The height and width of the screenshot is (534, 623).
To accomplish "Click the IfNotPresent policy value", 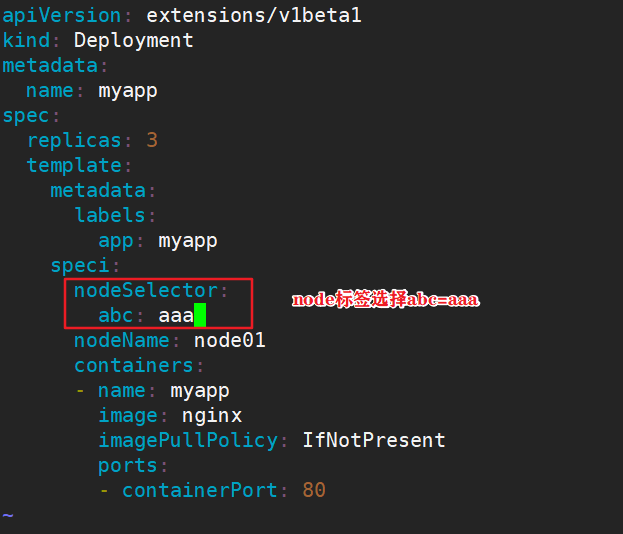I will click(x=374, y=440).
